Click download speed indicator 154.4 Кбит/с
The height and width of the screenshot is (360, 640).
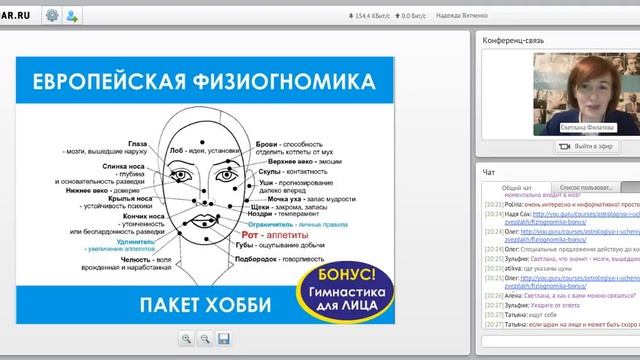pyautogui.click(x=369, y=16)
